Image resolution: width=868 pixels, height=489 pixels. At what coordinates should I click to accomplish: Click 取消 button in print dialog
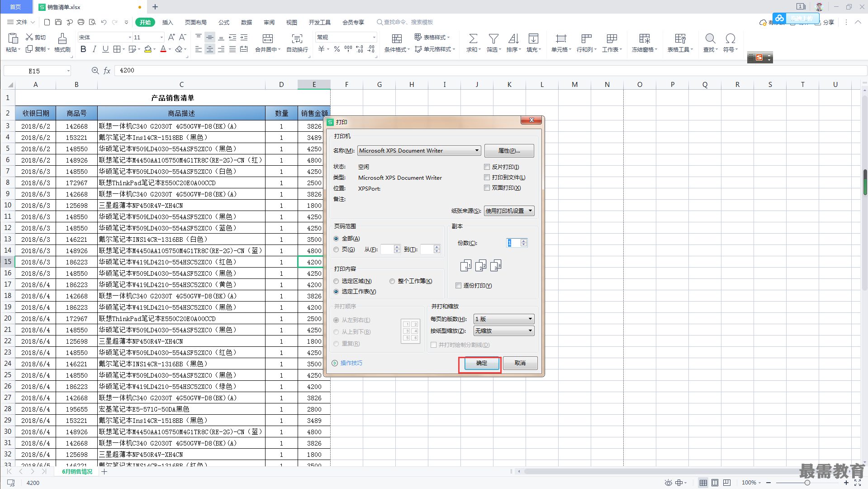point(520,363)
